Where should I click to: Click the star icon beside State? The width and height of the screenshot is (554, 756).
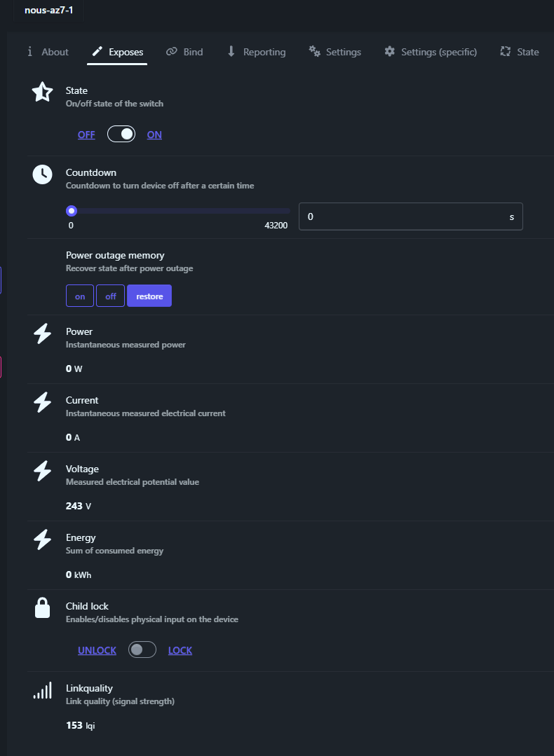(x=43, y=92)
